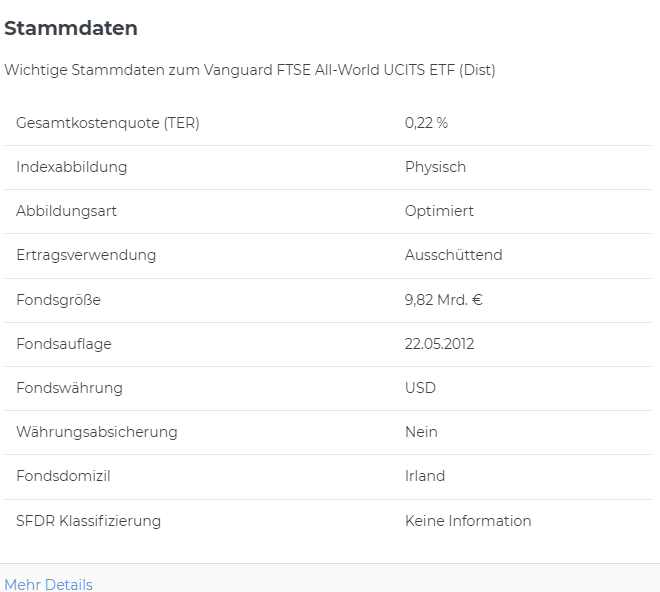Select the Physisch value
Image resolution: width=660 pixels, height=592 pixels.
click(x=435, y=167)
